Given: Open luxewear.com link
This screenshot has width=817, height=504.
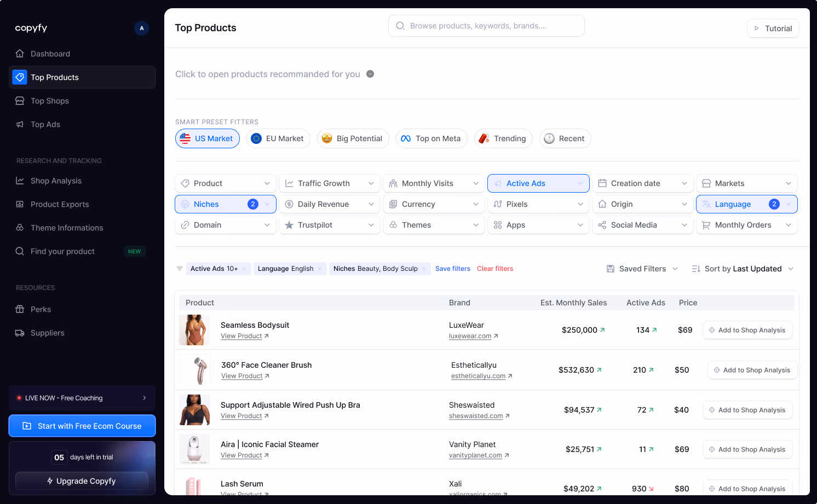Looking at the screenshot, I should (x=474, y=336).
